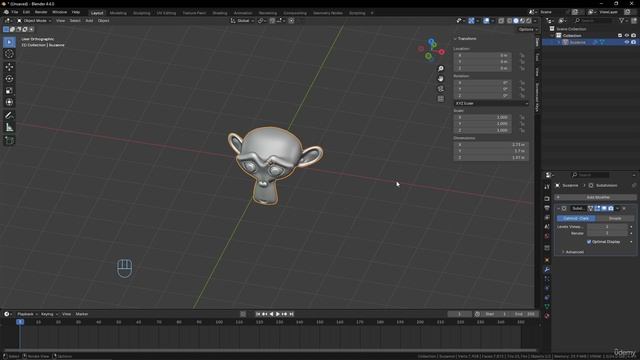Image resolution: width=640 pixels, height=360 pixels.
Task: Select the Transform tool
Action: [9, 102]
